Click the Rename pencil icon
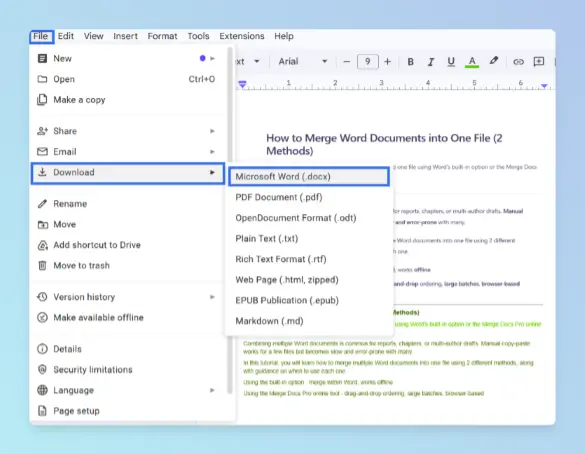This screenshot has height=454, width=585. tap(42, 204)
